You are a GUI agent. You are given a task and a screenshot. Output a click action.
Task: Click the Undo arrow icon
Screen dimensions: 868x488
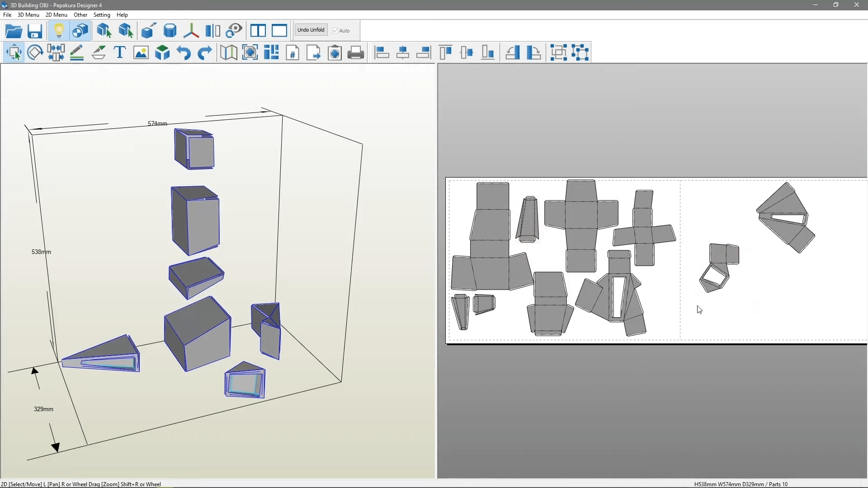click(184, 52)
